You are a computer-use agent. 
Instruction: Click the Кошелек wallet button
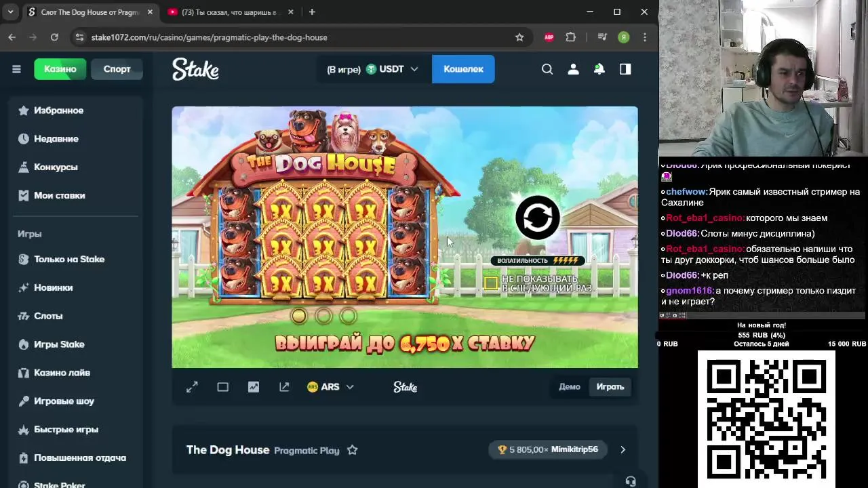[463, 69]
